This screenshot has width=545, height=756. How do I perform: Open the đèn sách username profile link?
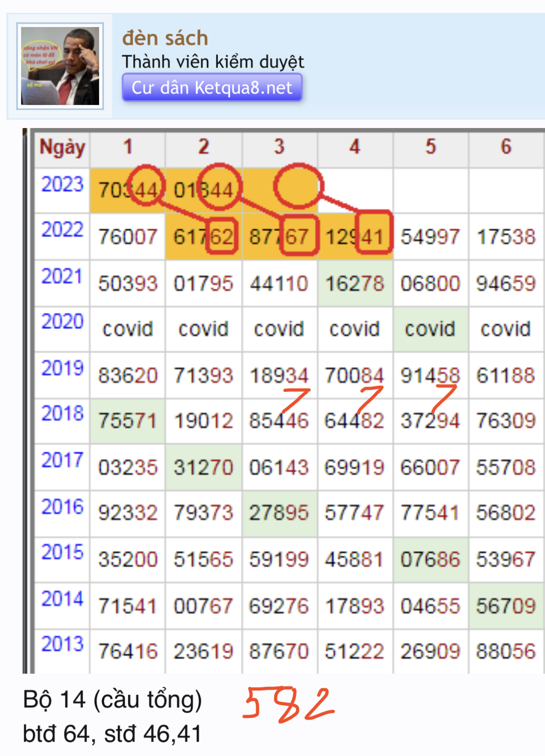[x=165, y=38]
